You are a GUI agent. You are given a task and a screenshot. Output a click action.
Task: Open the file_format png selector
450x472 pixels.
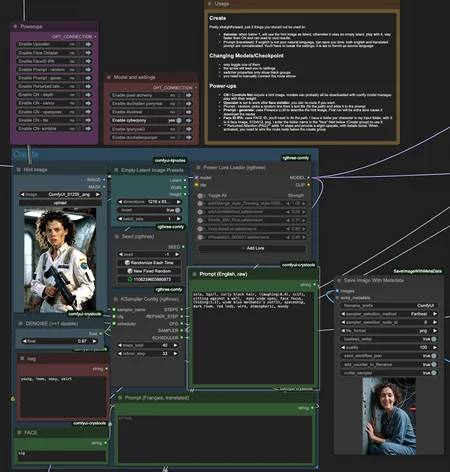389,331
